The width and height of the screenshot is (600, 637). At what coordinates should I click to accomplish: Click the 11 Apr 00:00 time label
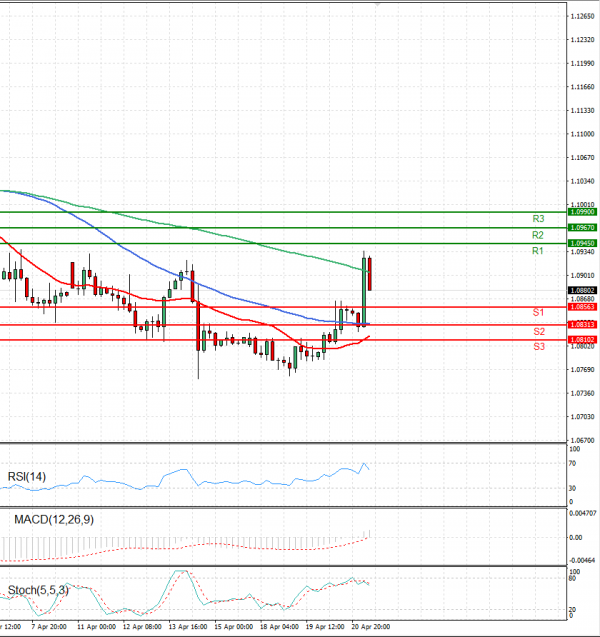coord(97,627)
